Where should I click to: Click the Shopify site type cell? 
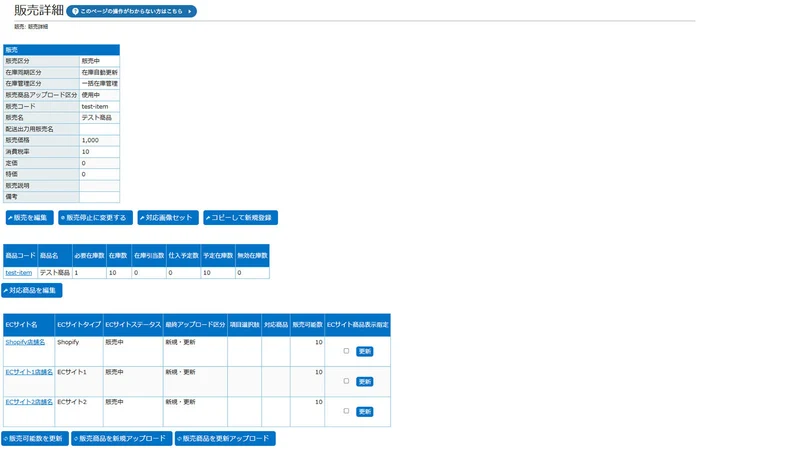point(79,351)
